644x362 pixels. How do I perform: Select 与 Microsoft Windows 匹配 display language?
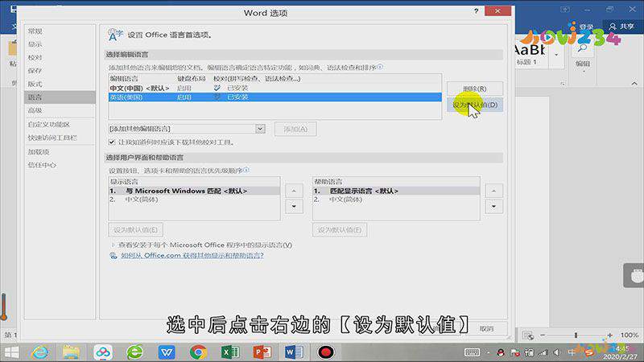194,191
